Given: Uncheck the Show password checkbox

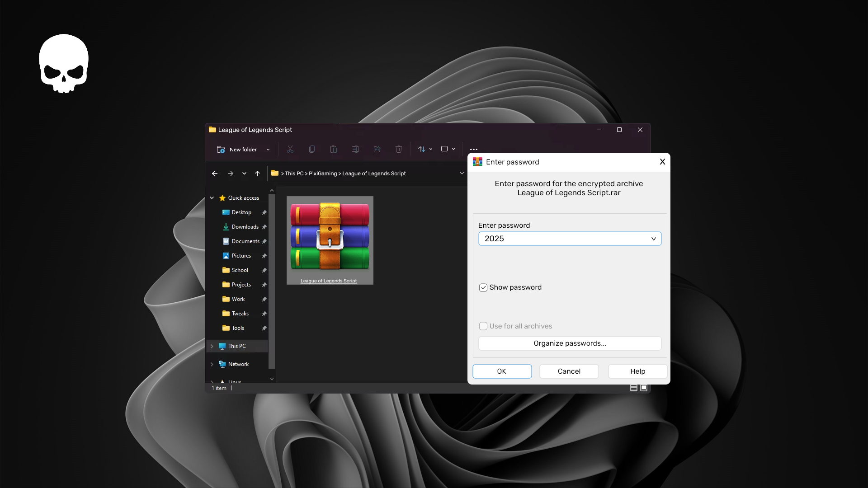Looking at the screenshot, I should 483,287.
